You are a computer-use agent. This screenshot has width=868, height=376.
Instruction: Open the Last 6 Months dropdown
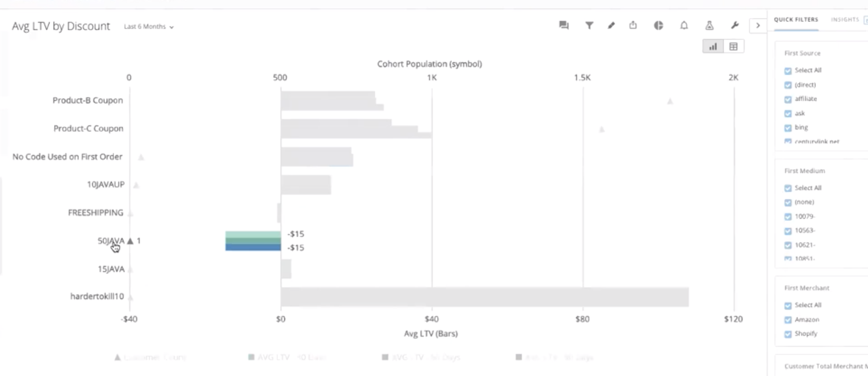click(x=149, y=27)
